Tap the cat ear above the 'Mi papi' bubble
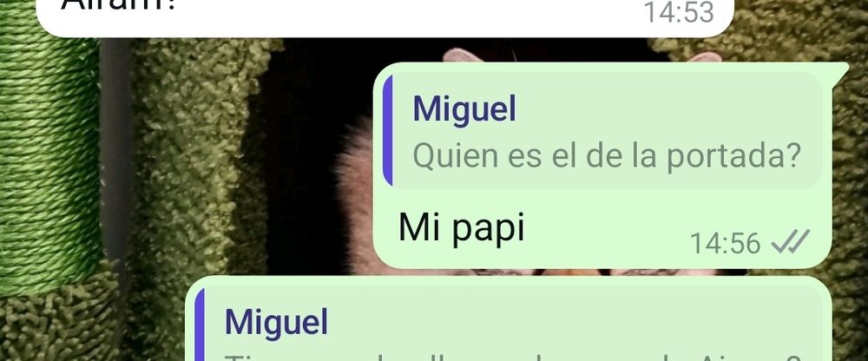 [463, 55]
